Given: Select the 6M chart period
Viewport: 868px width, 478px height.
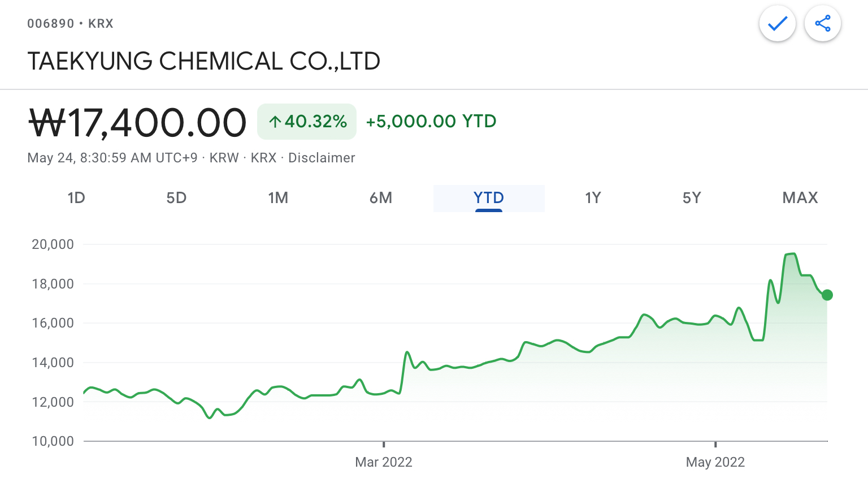Looking at the screenshot, I should (381, 198).
